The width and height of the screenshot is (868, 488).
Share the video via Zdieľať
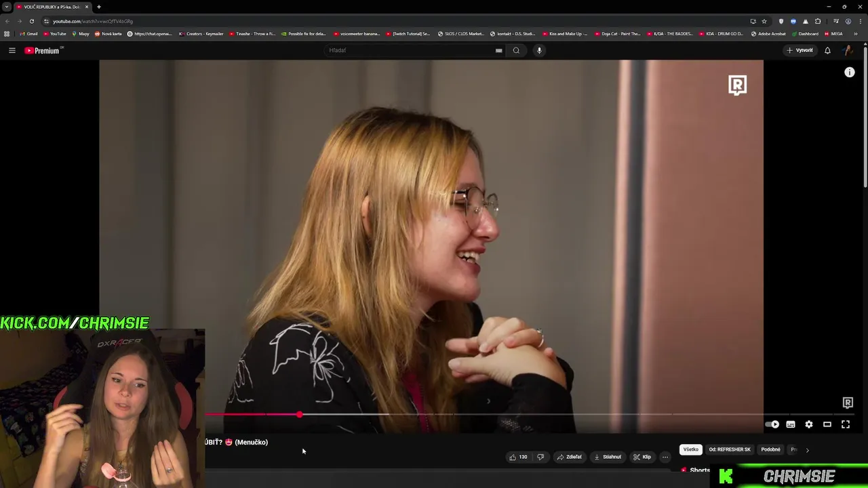pos(570,457)
